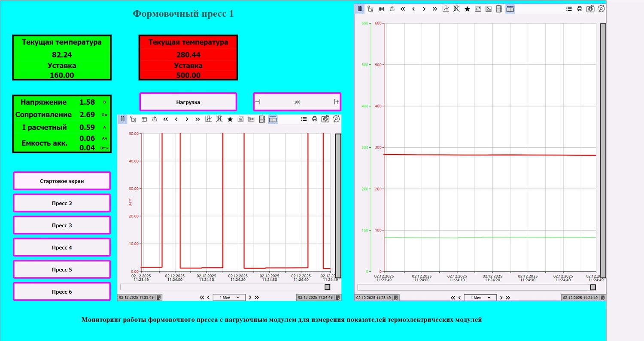Click the power chart horizontal scrollbar handle

(328, 287)
